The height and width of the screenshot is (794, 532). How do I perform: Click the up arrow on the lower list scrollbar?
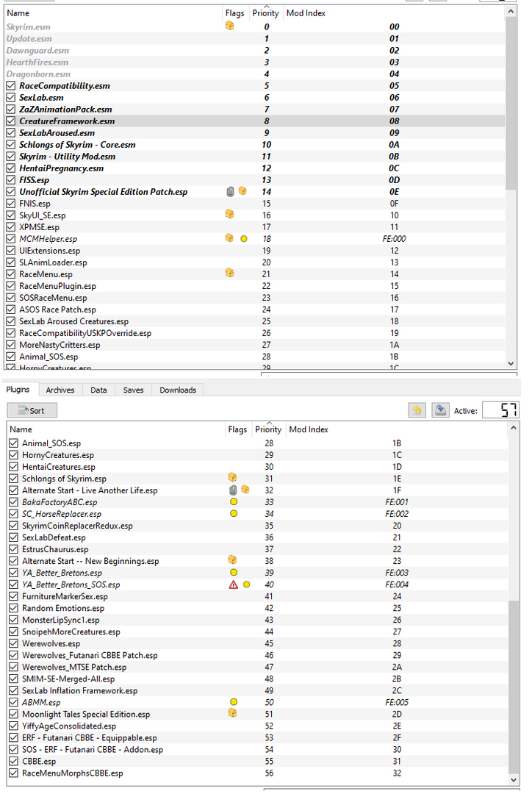[x=514, y=428]
